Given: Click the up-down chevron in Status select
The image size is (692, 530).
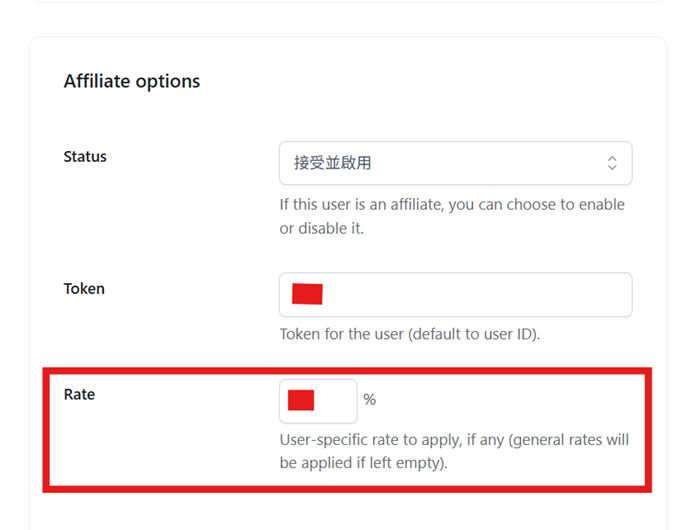Looking at the screenshot, I should [x=613, y=163].
